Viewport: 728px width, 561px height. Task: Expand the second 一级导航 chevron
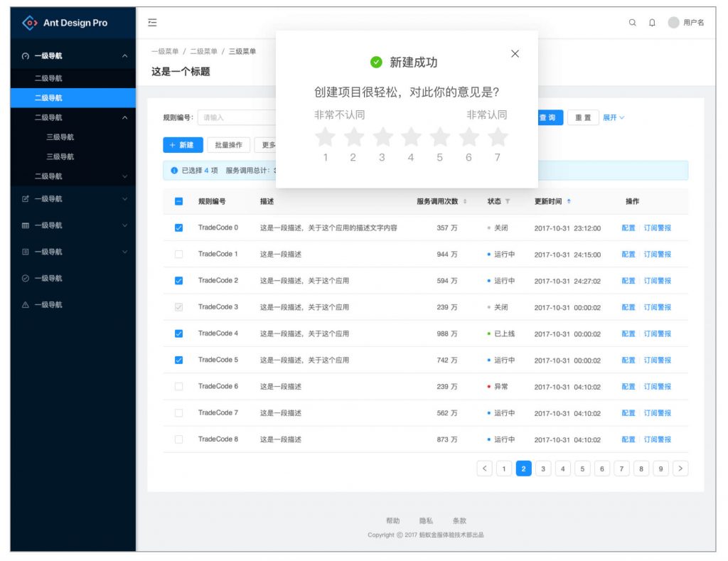pyautogui.click(x=124, y=199)
